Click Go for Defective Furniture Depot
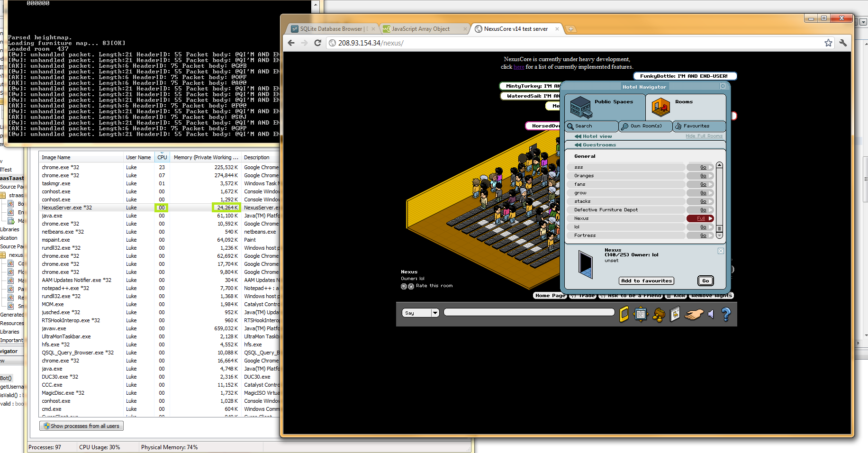Viewport: 868px width, 453px height. click(700, 210)
